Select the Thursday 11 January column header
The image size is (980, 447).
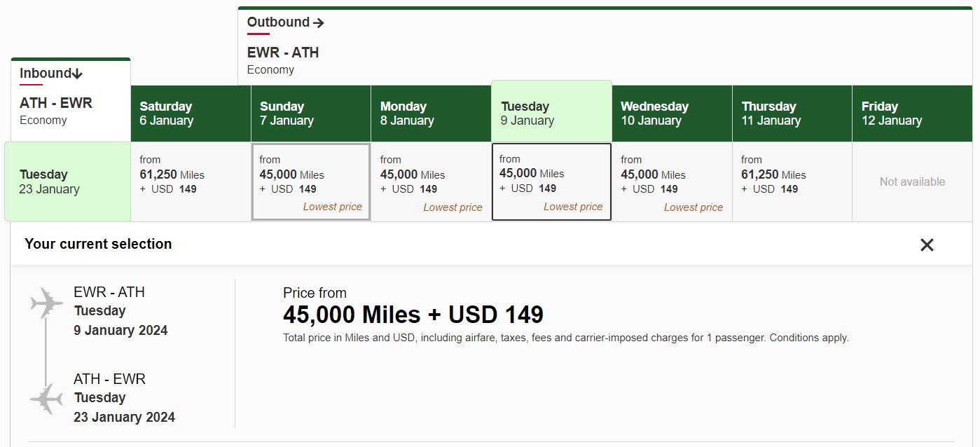coord(792,114)
